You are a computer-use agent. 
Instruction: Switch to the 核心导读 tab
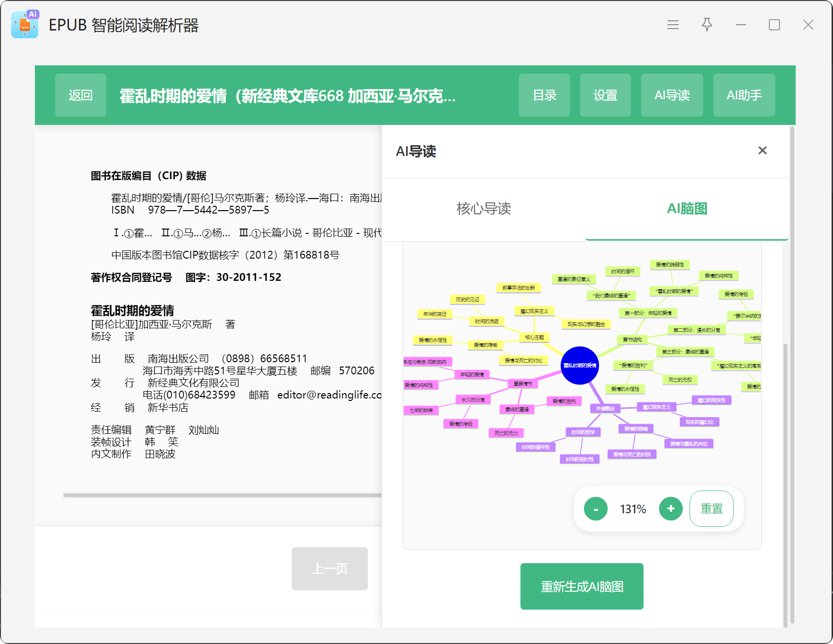pos(484,209)
